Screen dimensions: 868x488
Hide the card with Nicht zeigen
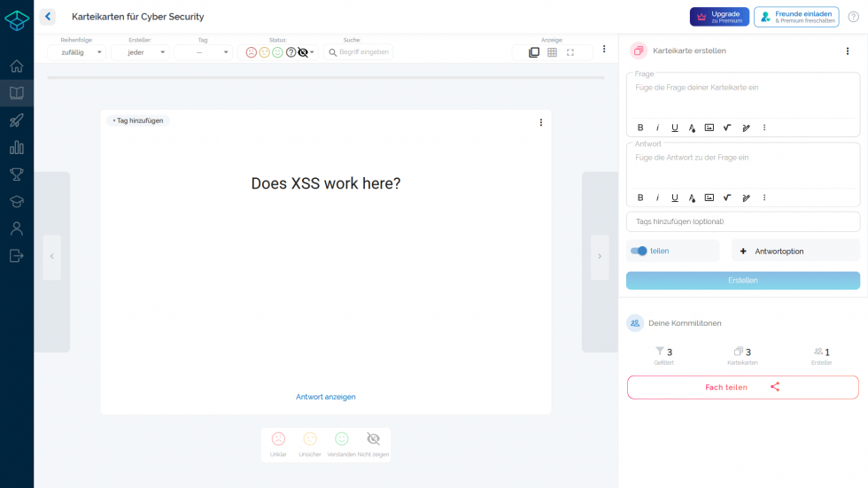point(373,439)
